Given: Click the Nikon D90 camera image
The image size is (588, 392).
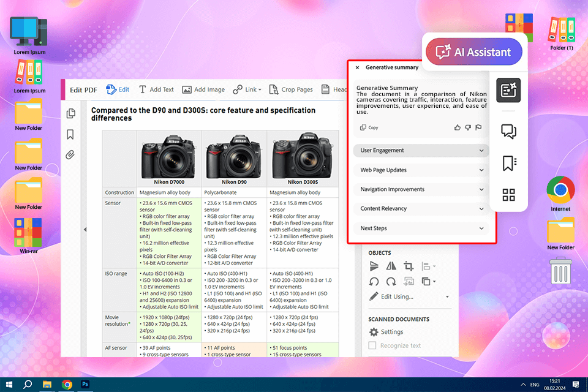Looking at the screenshot, I should click(234, 157).
